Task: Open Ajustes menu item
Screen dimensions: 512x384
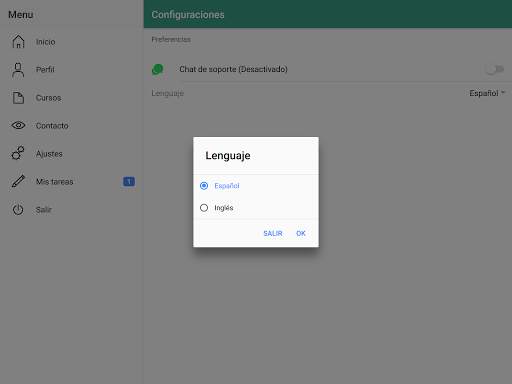Action: [x=72, y=154]
